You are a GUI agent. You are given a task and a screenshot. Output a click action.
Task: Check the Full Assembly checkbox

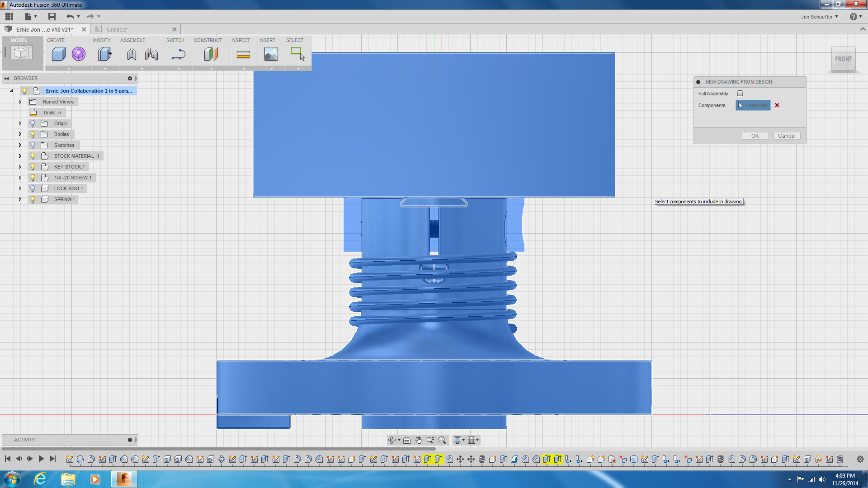(x=740, y=94)
